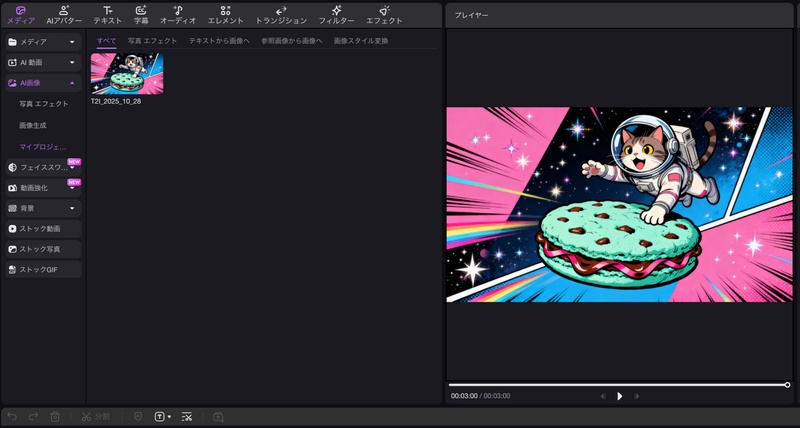Click the 動画強化 icon

[x=13, y=188]
